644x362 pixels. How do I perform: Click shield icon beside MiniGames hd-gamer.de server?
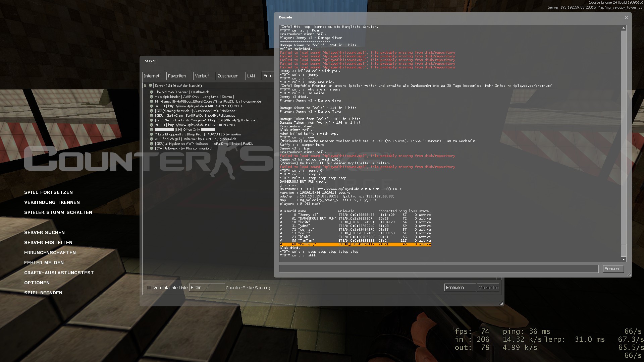151,102
